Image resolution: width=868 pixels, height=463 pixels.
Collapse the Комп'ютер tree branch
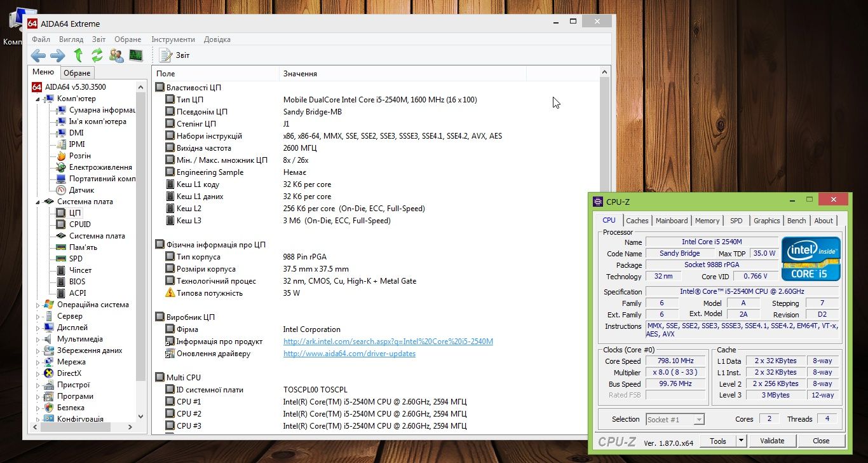click(x=37, y=99)
